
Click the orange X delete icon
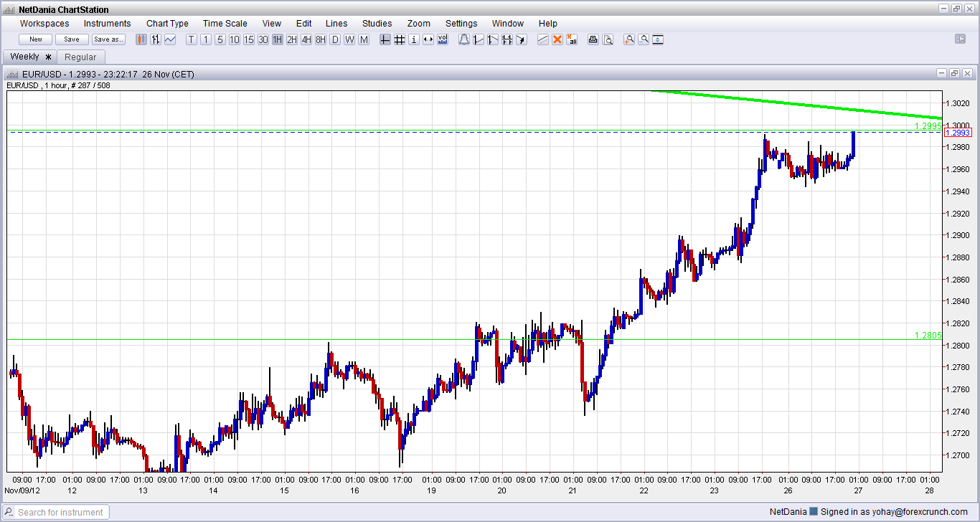(557, 39)
